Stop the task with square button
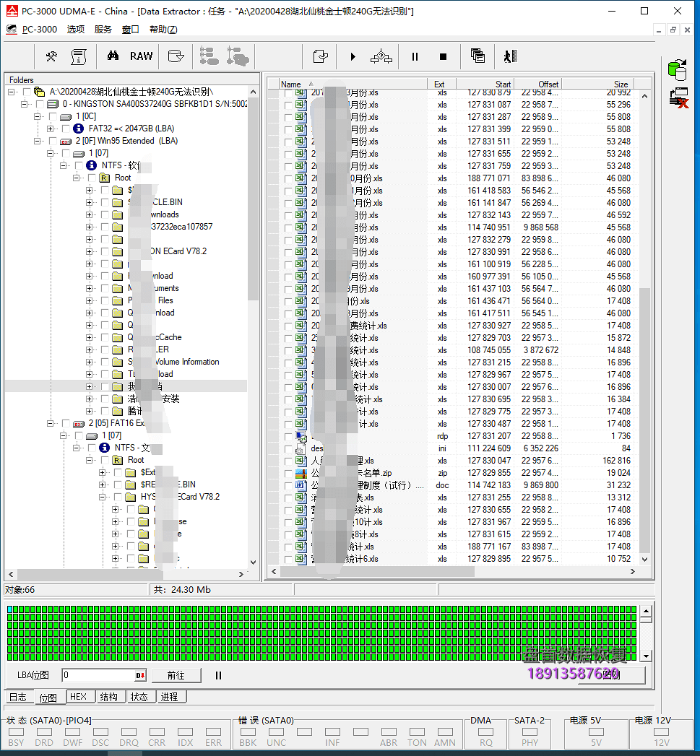700x756 pixels. point(443,57)
